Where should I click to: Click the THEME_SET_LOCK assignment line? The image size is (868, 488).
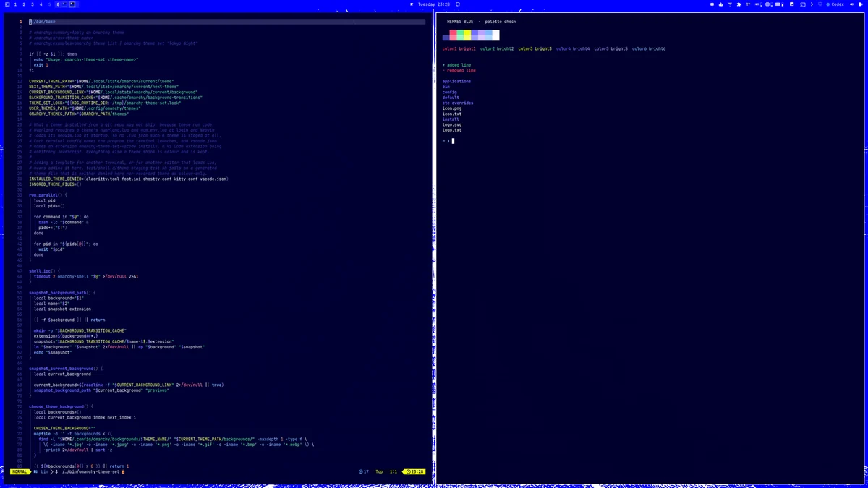pyautogui.click(x=105, y=103)
